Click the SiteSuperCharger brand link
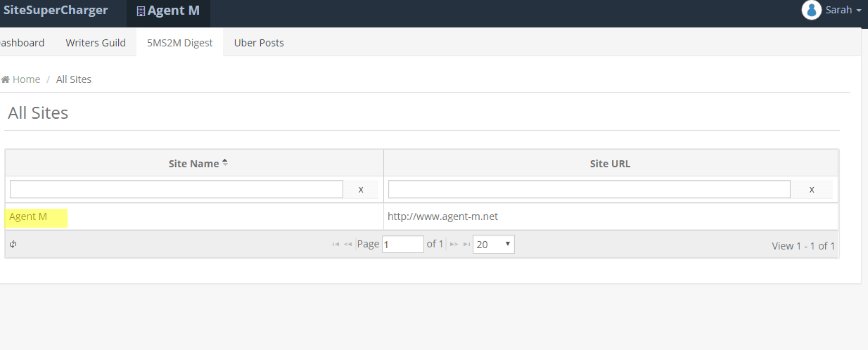The image size is (868, 350). [56, 11]
